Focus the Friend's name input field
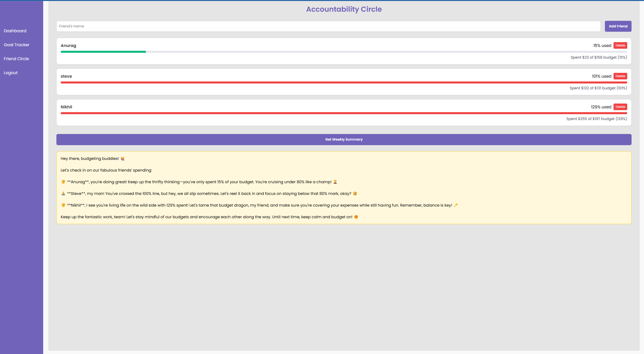 [x=328, y=26]
